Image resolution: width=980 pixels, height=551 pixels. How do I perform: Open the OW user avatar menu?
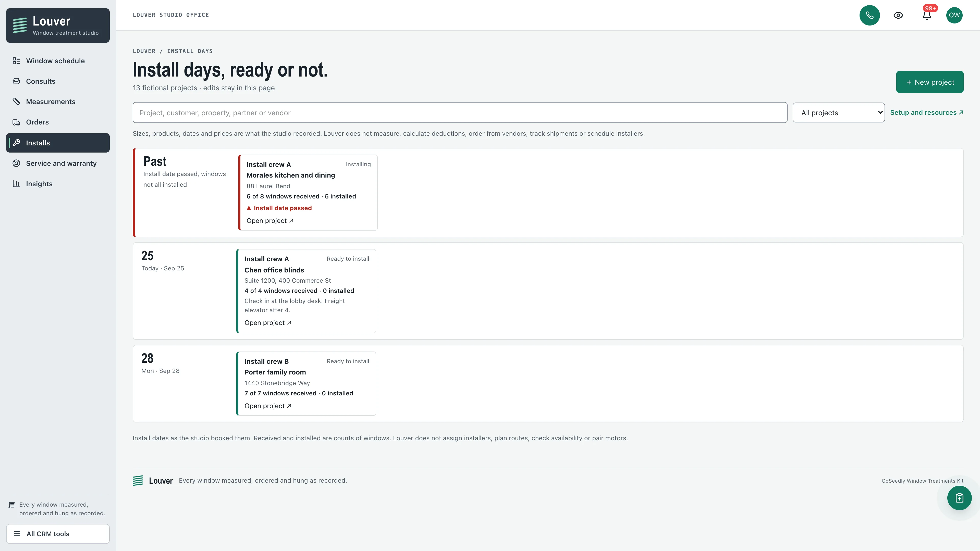point(954,15)
